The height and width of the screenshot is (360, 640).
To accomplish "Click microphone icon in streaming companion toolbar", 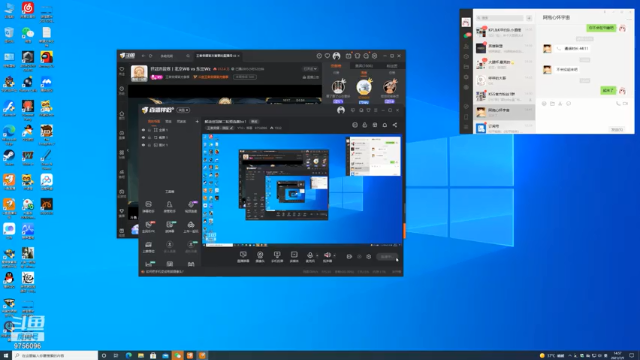I will (x=310, y=256).
